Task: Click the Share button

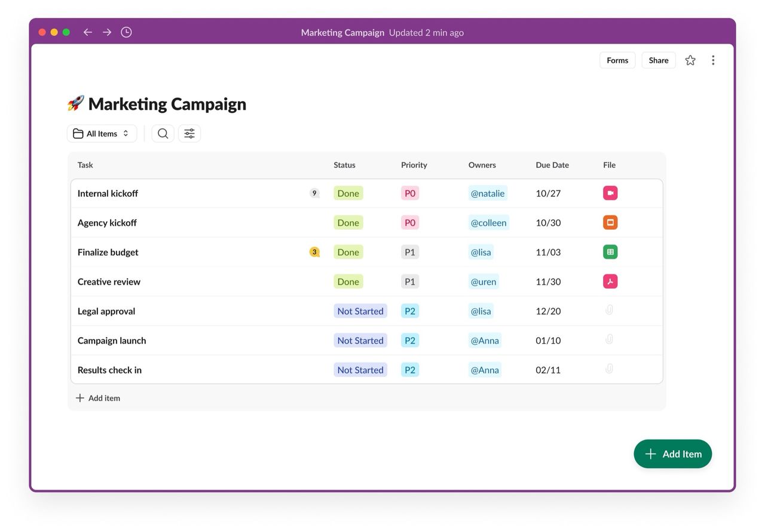Action: pos(659,60)
